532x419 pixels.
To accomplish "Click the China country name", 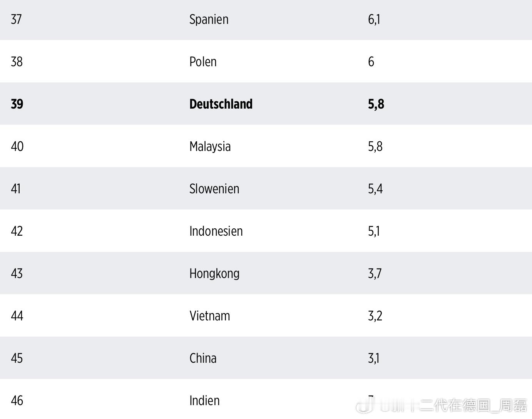I will point(203,358).
